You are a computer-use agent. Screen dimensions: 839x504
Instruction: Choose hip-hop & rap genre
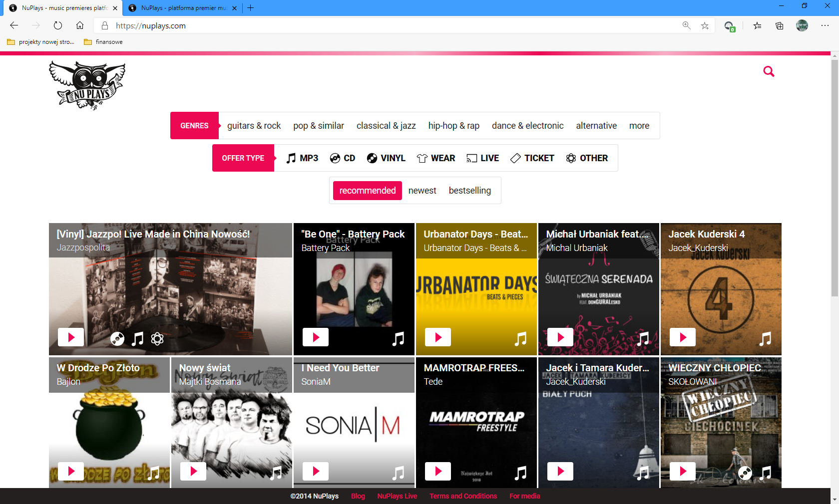click(454, 126)
